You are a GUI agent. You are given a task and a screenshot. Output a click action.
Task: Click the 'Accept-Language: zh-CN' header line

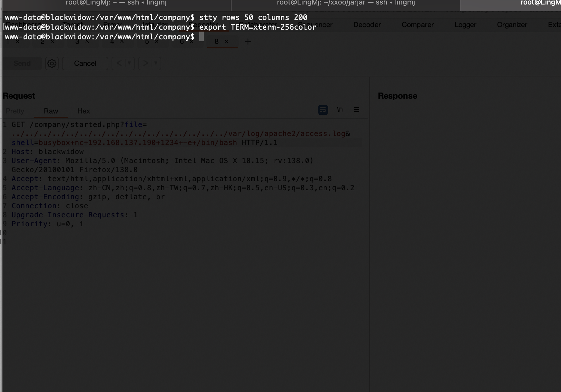tap(183, 188)
